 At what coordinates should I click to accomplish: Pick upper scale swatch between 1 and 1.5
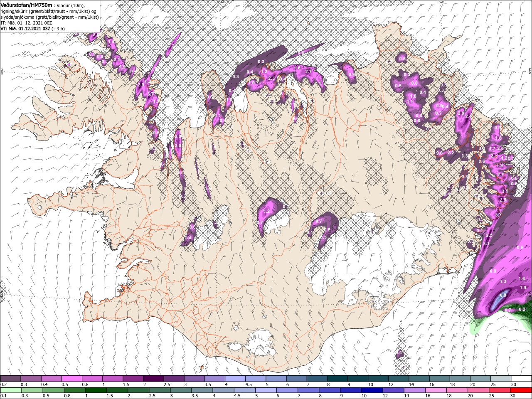(113, 379)
